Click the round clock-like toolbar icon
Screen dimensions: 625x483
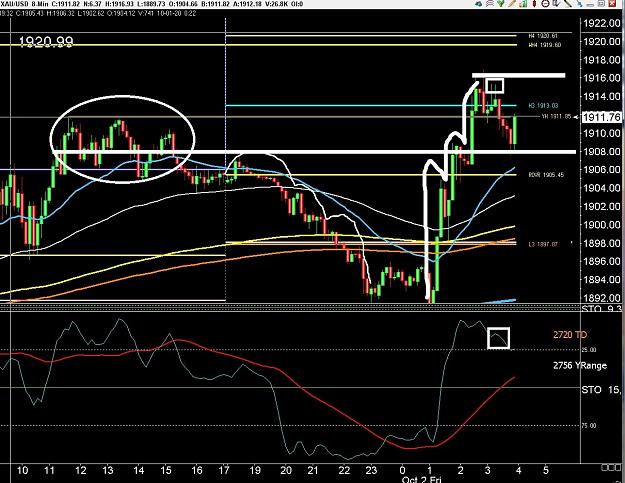click(x=545, y=4)
